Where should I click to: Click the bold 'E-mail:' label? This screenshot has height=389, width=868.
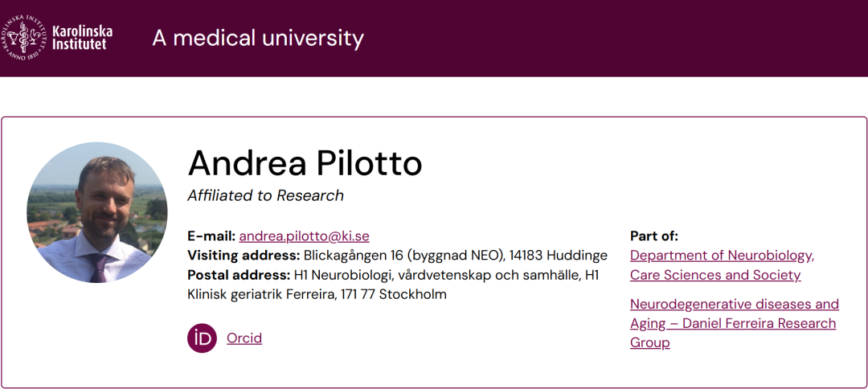click(x=211, y=236)
